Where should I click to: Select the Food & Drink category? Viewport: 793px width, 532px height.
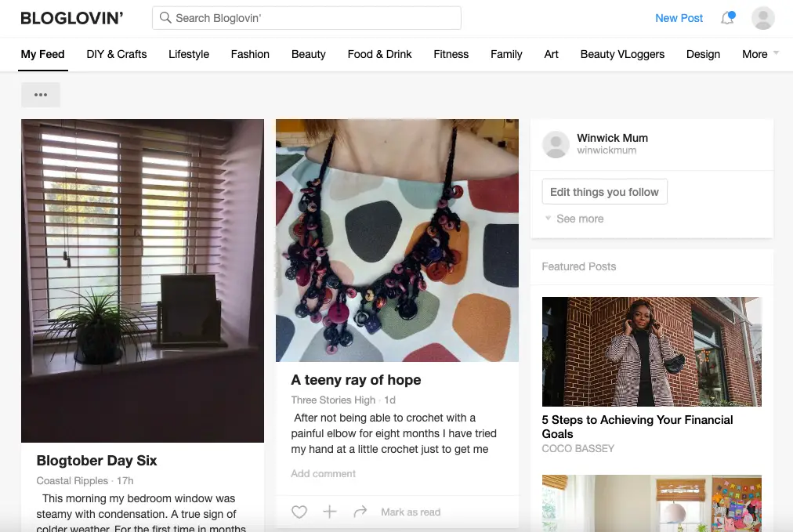[379, 54]
